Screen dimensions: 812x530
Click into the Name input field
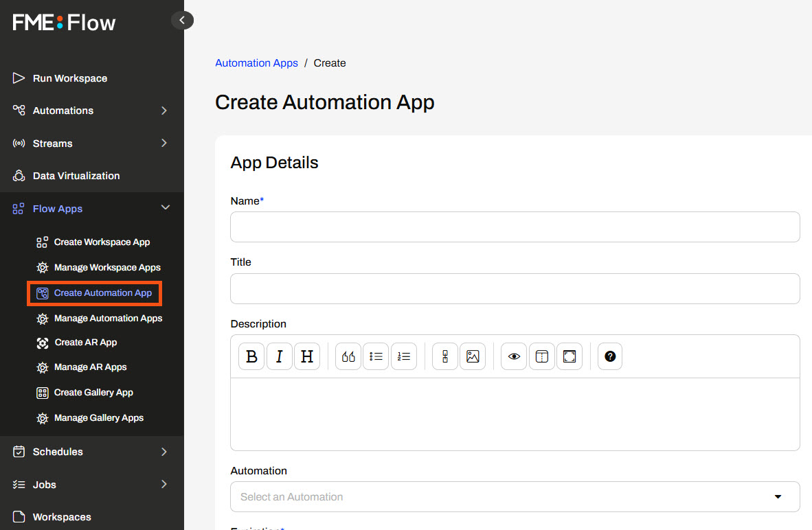pyautogui.click(x=515, y=227)
